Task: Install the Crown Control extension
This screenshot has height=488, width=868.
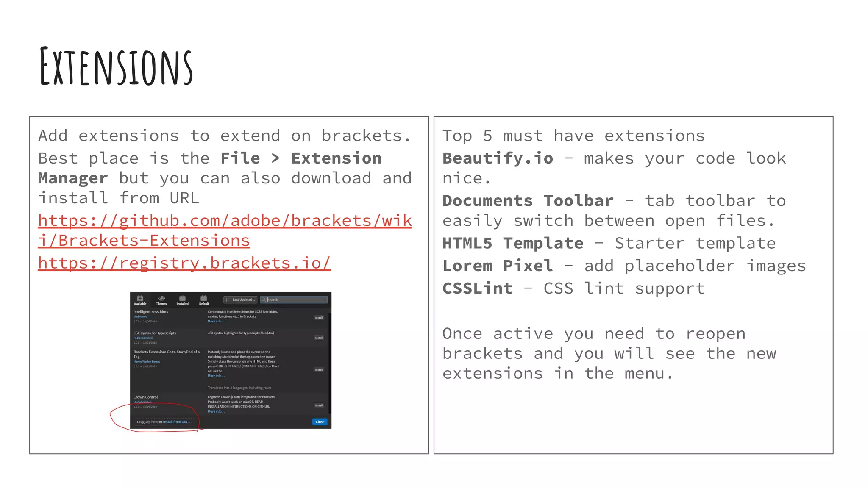Action: point(319,405)
